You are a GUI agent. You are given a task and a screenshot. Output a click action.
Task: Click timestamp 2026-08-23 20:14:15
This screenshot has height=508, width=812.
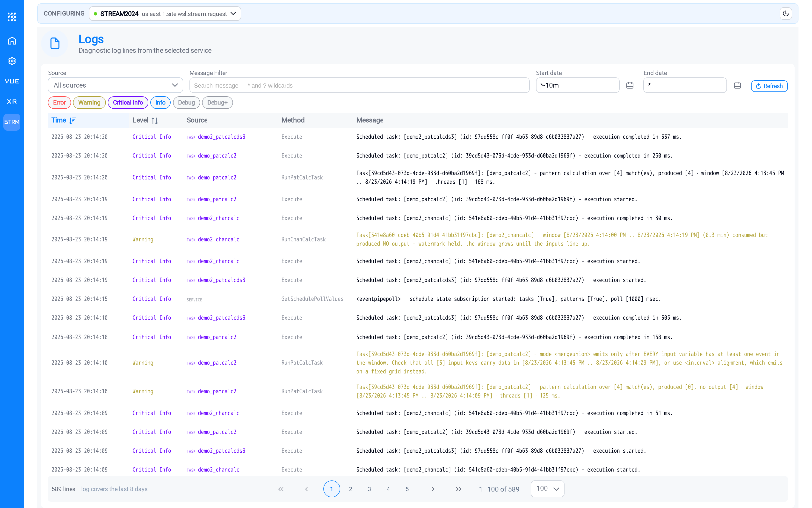click(80, 299)
